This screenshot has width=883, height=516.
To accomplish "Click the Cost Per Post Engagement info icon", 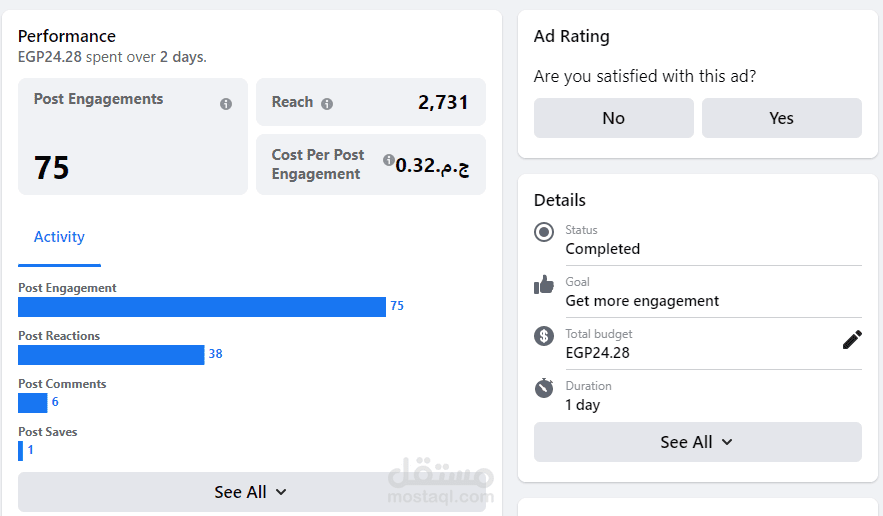I will [x=388, y=160].
